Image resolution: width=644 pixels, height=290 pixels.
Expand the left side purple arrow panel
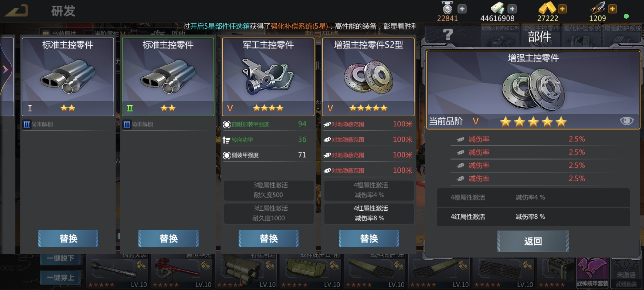[x=6, y=70]
